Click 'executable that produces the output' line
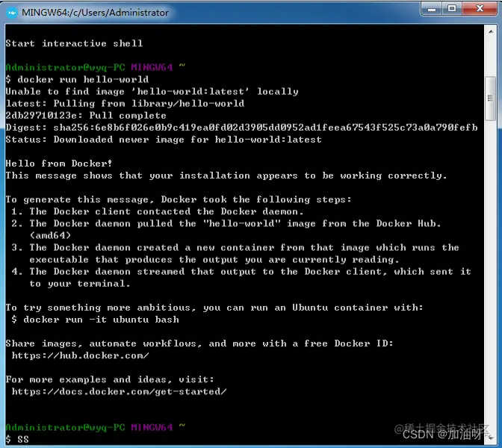 pos(214,260)
